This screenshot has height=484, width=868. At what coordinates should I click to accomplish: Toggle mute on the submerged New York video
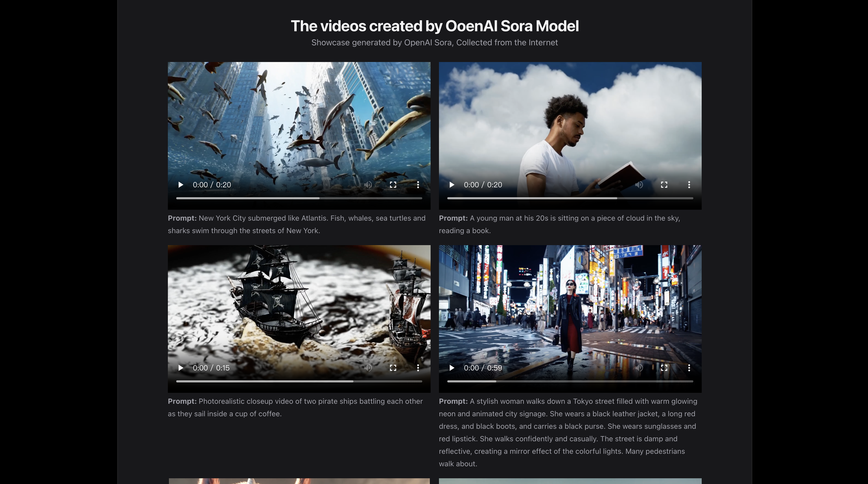[368, 185]
